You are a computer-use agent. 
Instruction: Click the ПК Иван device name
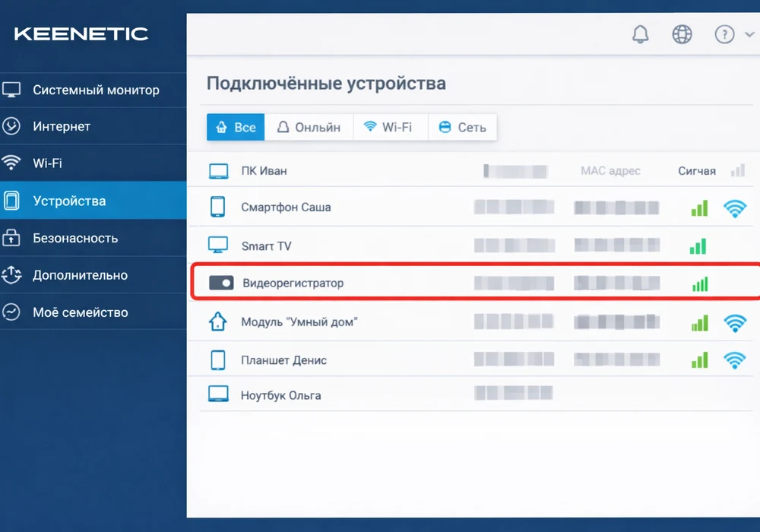[264, 171]
